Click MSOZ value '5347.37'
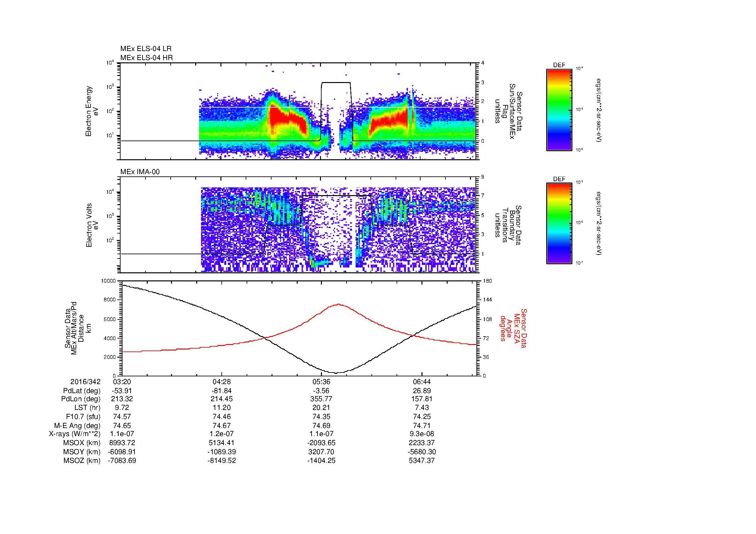This screenshot has height=534, width=756. tap(421, 461)
